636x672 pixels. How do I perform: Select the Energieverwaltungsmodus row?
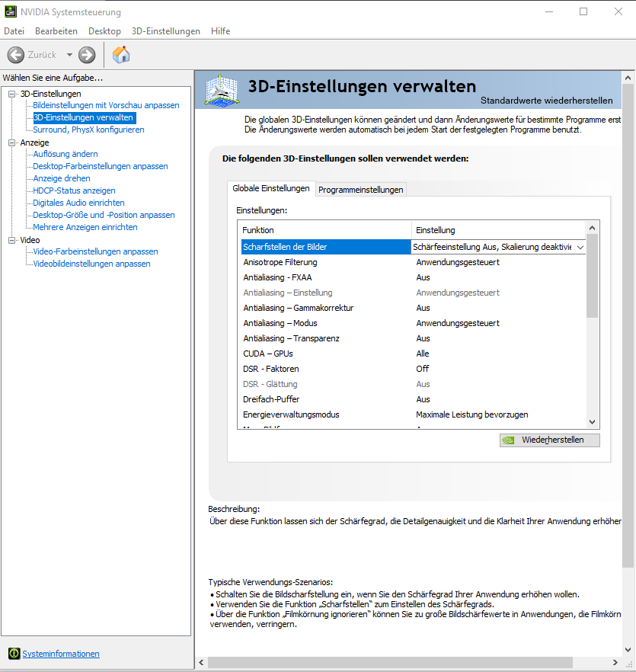413,414
